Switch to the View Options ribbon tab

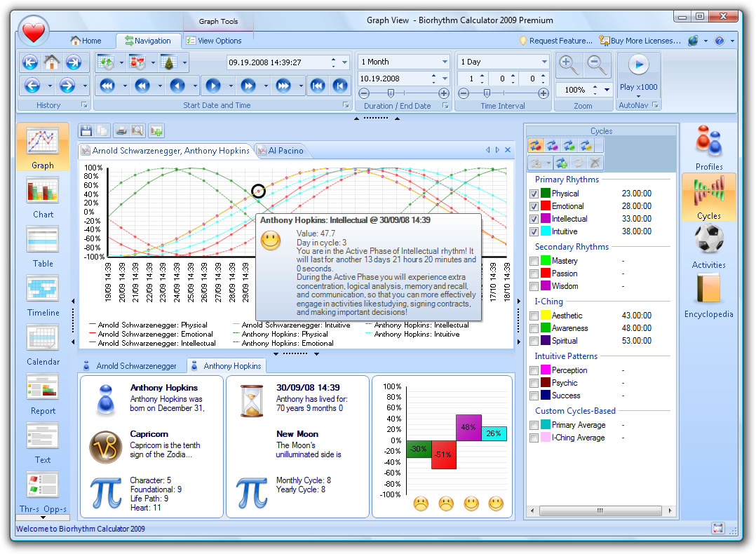[x=214, y=41]
